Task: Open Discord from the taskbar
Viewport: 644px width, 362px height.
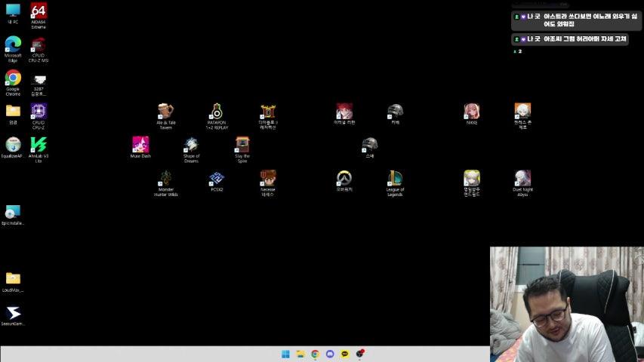Action: click(x=330, y=354)
